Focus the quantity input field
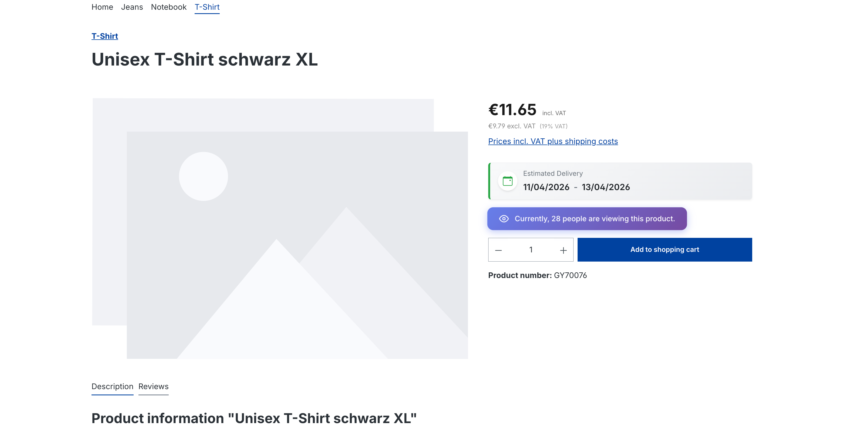Screen dimensions: 868x432 531,250
